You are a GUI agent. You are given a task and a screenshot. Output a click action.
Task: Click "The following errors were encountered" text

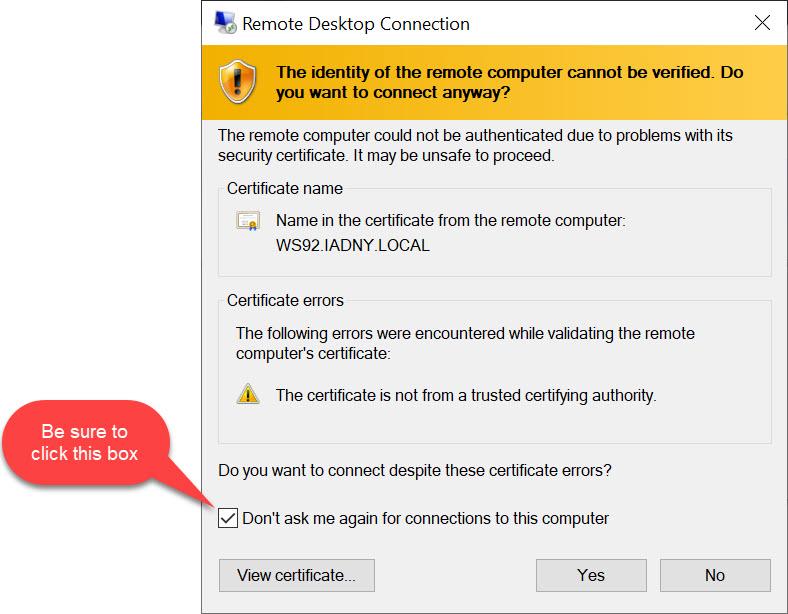click(x=465, y=343)
